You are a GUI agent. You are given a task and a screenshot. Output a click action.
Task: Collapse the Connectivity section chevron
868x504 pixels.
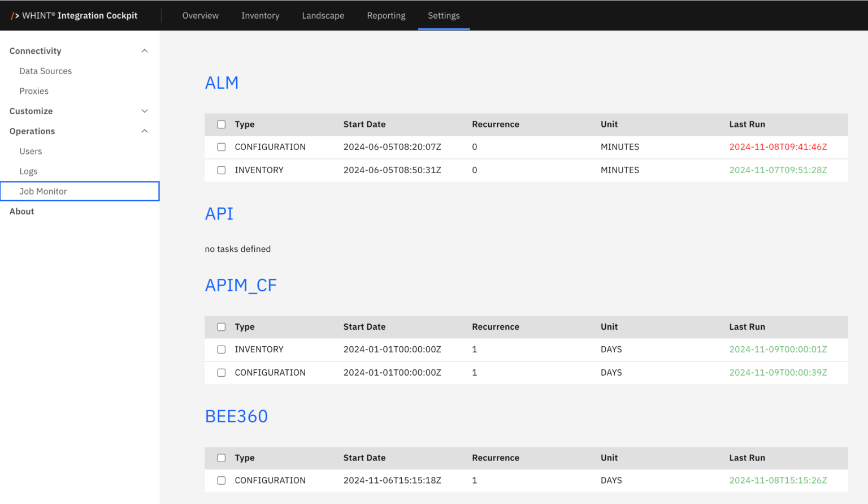click(x=145, y=51)
